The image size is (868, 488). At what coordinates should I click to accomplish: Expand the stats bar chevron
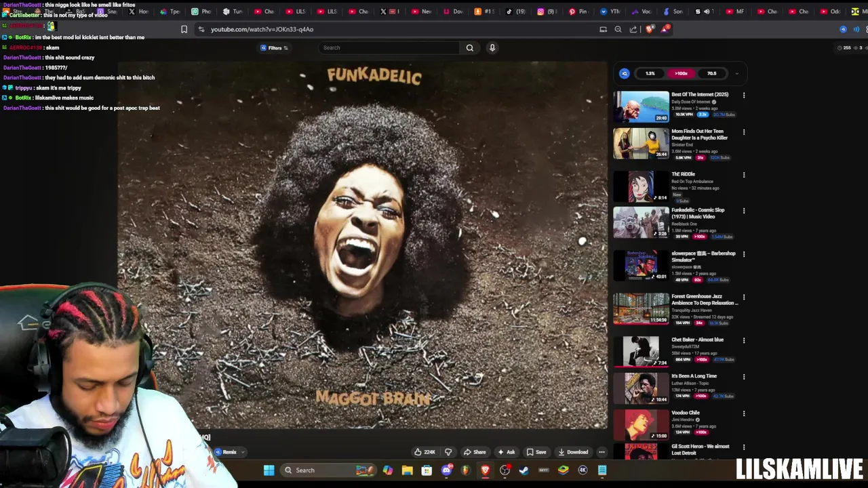(737, 73)
